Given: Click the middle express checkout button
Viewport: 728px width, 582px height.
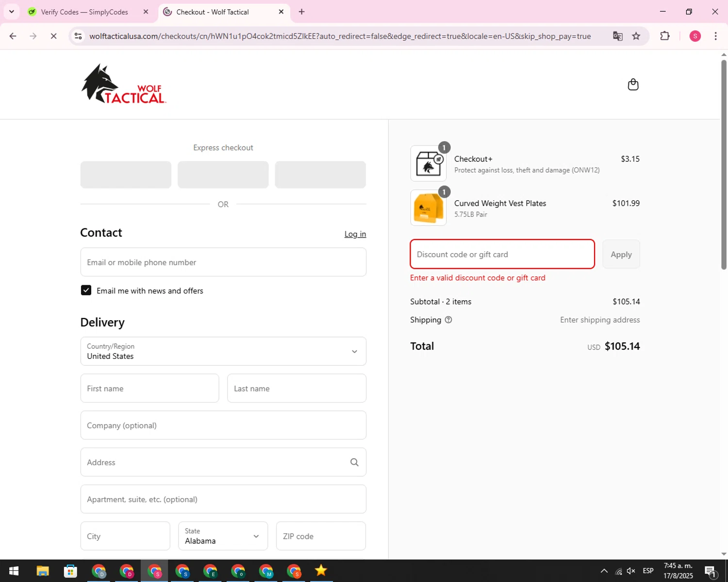Looking at the screenshot, I should click(223, 175).
